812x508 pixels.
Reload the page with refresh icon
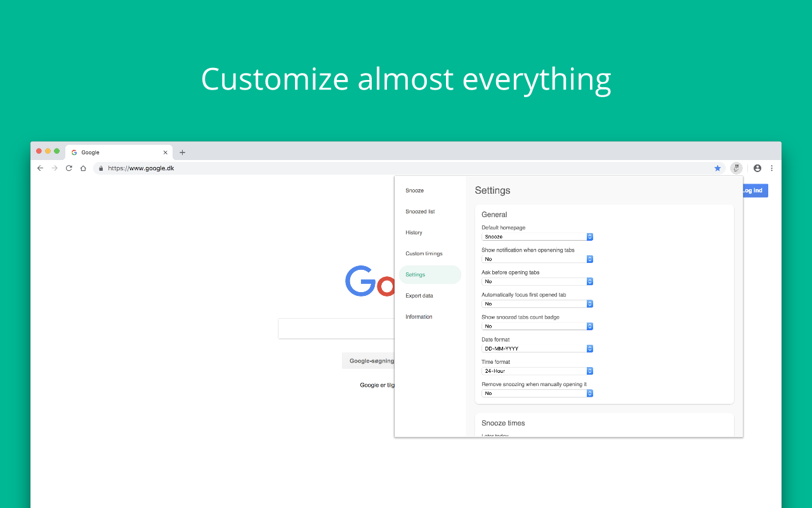tap(69, 168)
